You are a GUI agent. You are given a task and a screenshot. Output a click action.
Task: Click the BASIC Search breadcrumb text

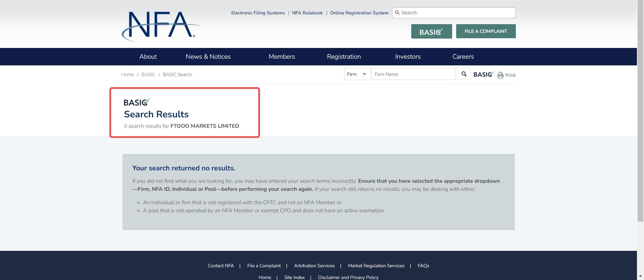tap(177, 74)
